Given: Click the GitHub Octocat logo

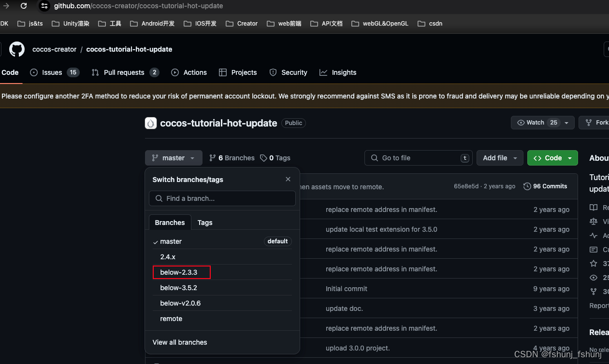Looking at the screenshot, I should tap(17, 49).
